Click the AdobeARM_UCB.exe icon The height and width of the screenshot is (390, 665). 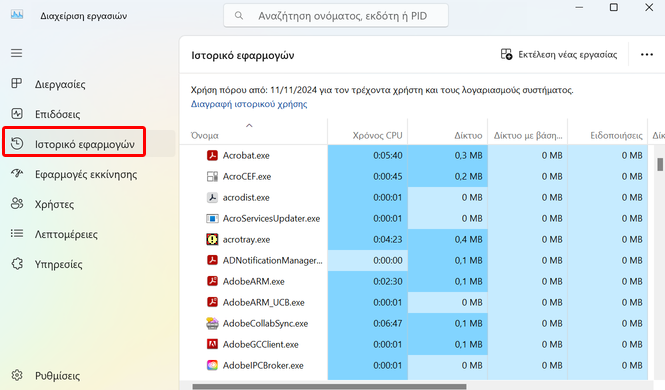tap(212, 302)
